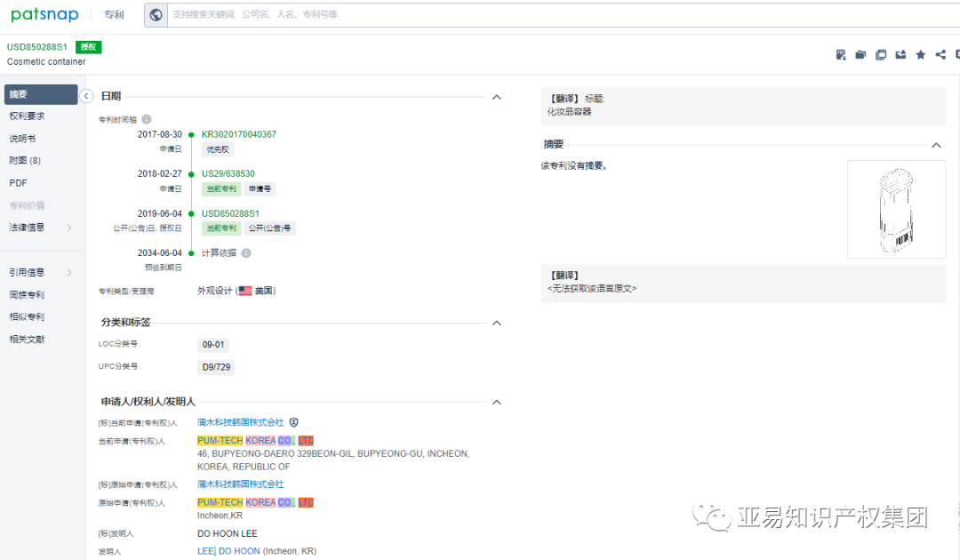Viewport: 960px width, 560px height.
Task: Collapse the 日期 section
Action: pyautogui.click(x=497, y=97)
